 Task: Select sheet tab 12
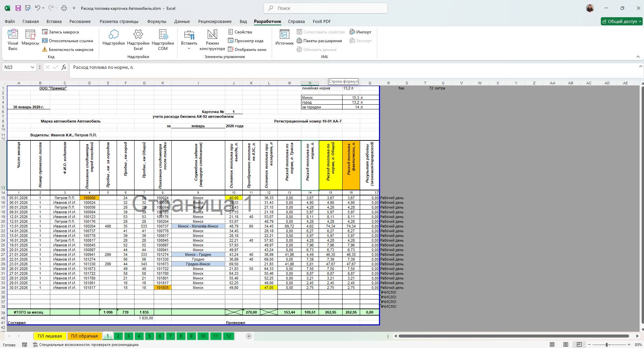tap(229, 336)
